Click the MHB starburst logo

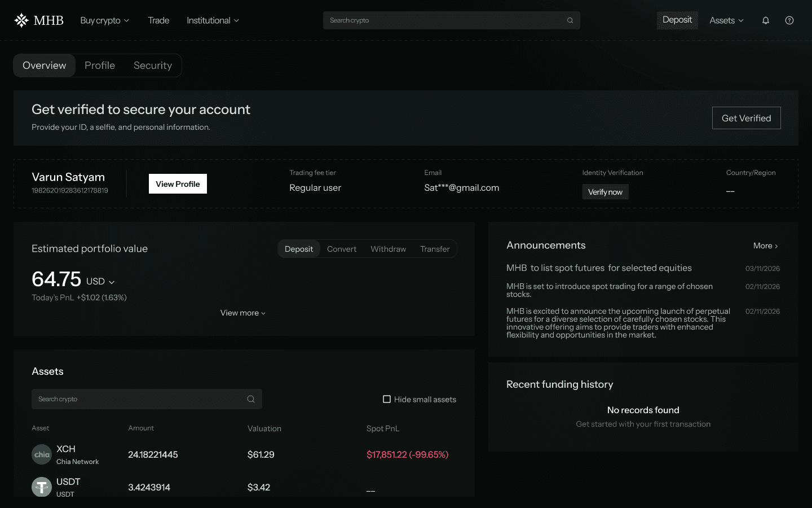pos(21,20)
